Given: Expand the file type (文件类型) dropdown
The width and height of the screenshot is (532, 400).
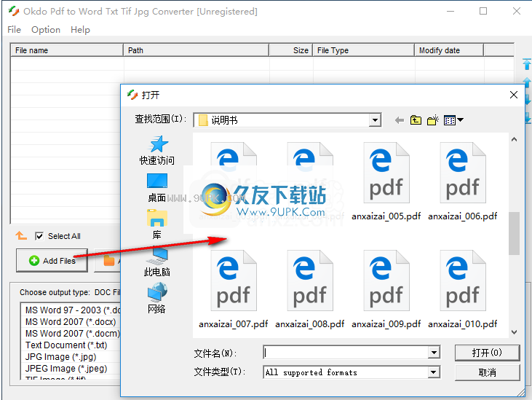Looking at the screenshot, I should (433, 372).
